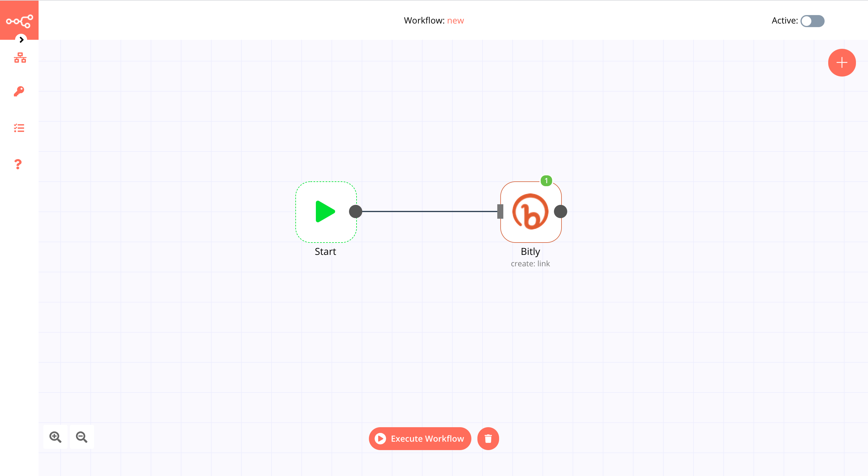Click the connections/network icon in sidebar
Image resolution: width=868 pixels, height=476 pixels.
tap(19, 58)
